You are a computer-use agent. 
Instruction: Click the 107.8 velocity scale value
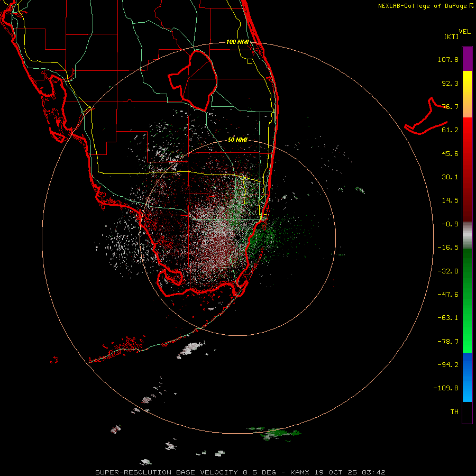tap(448, 59)
